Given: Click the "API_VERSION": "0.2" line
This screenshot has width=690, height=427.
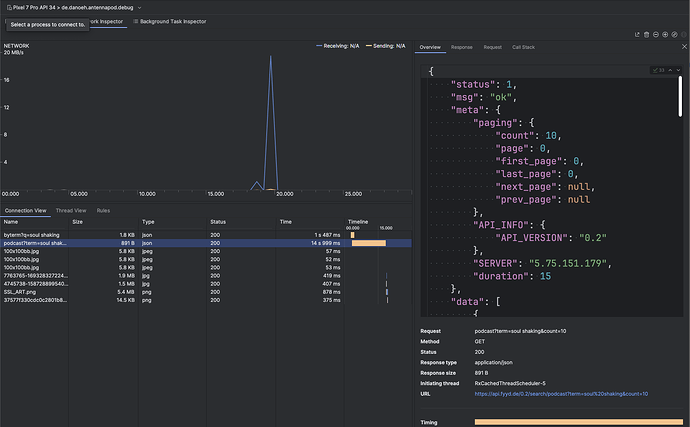Looking at the screenshot, I should click(x=551, y=238).
